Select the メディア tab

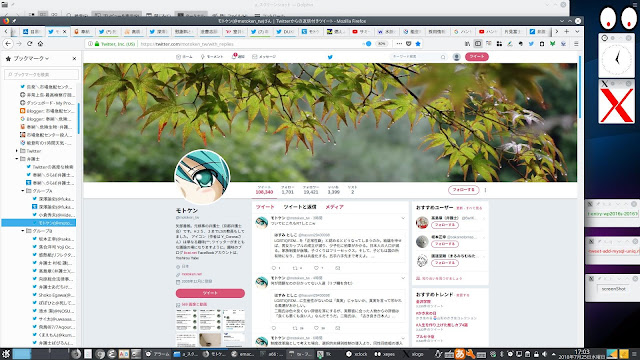[334, 207]
